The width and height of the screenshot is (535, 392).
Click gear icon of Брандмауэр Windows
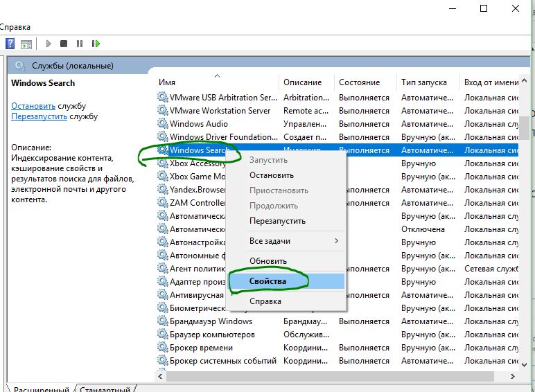coord(162,321)
